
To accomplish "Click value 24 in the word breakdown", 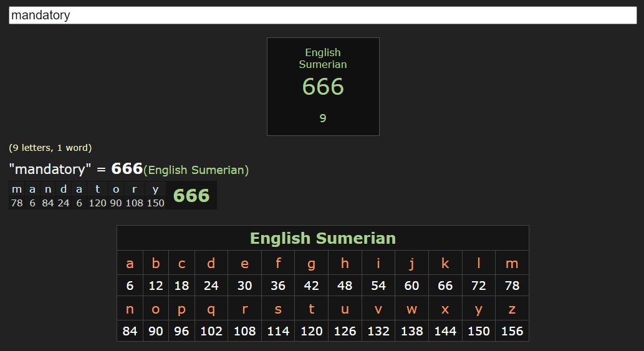I will pyautogui.click(x=63, y=203).
